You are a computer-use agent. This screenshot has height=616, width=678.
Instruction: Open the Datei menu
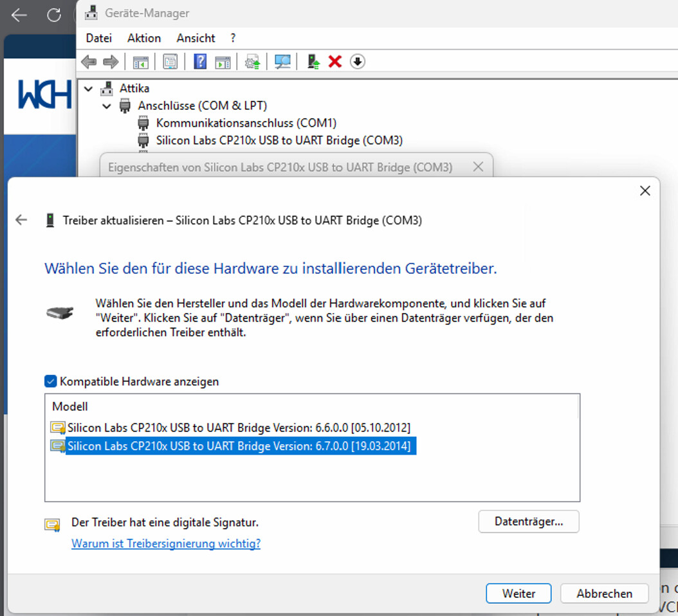pos(98,38)
